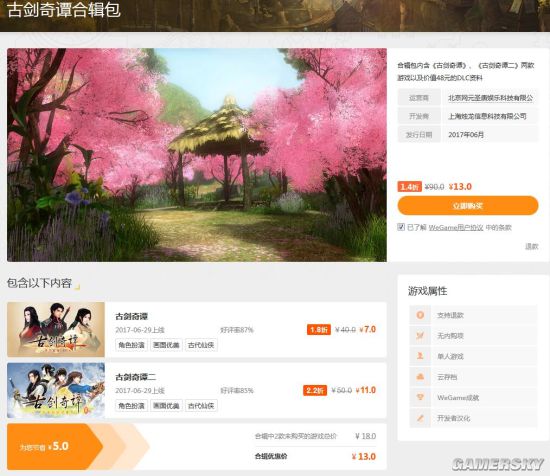Toggle the WeGame user agreement checkbox

click(x=401, y=227)
